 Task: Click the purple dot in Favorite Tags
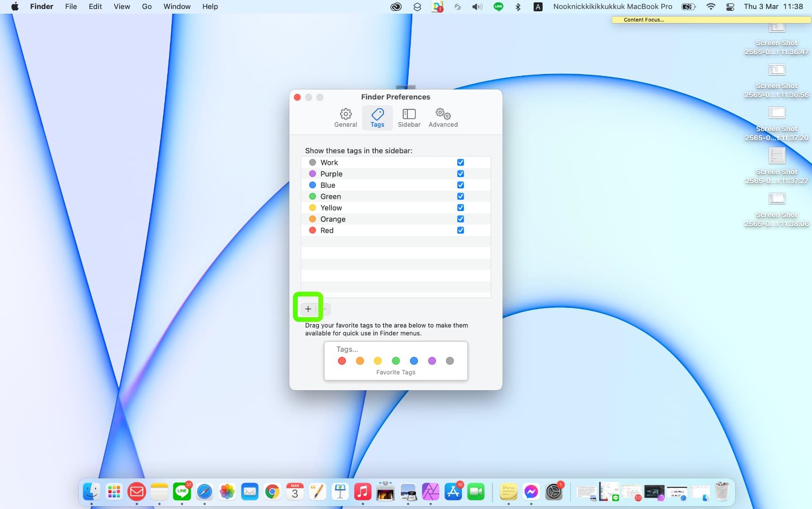pyautogui.click(x=432, y=361)
